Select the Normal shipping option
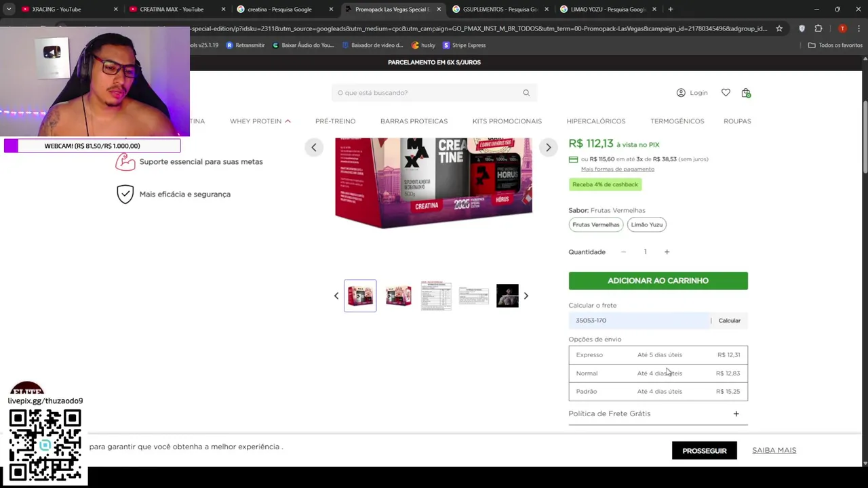 (658, 373)
